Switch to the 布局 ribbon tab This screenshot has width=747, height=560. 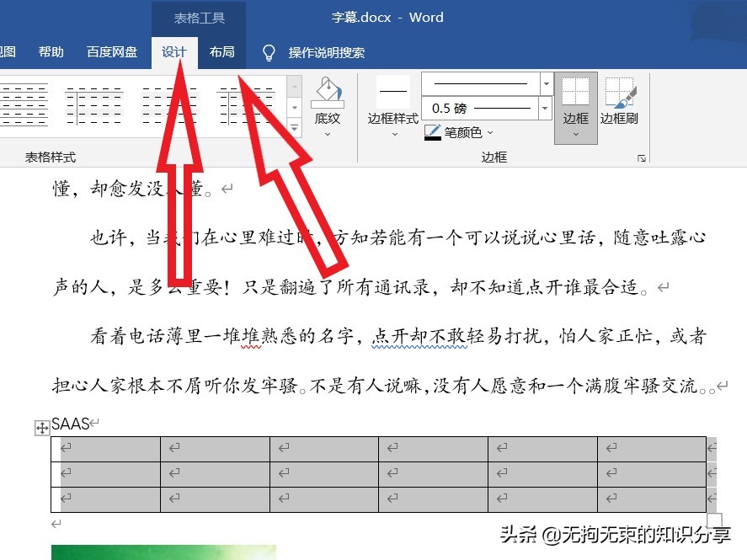click(221, 51)
